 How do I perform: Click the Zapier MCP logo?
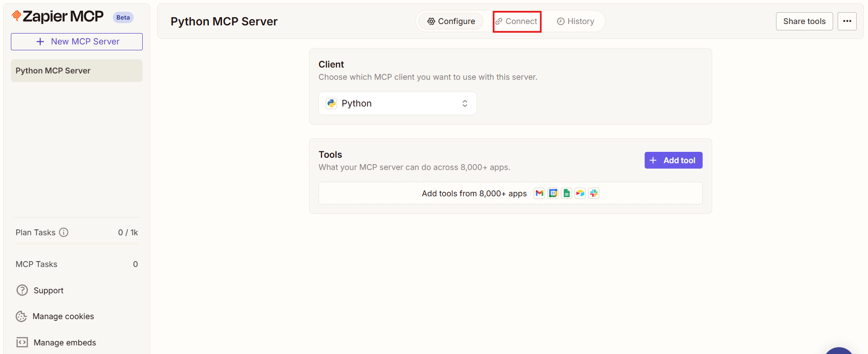tap(58, 17)
